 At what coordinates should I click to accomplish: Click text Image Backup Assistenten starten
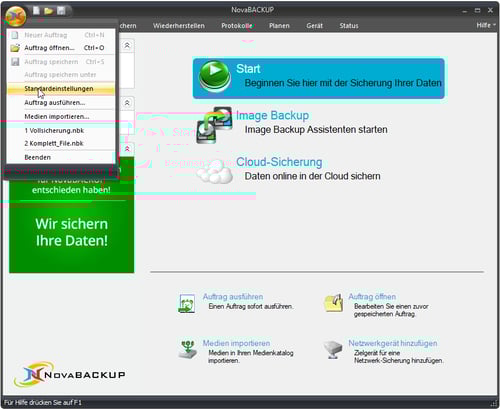316,130
